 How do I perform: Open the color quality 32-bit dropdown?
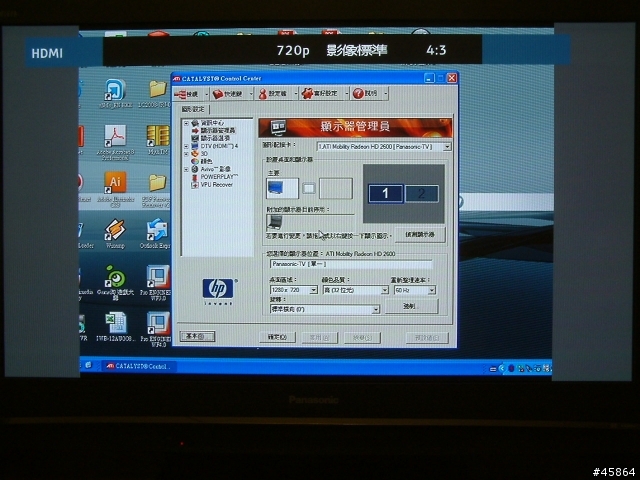tap(355, 290)
